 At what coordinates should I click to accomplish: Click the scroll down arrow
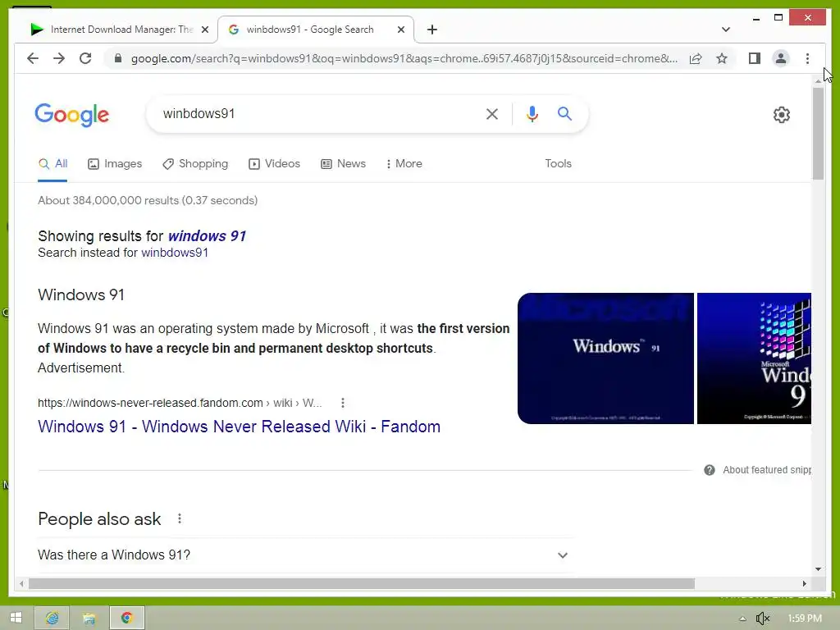818,569
